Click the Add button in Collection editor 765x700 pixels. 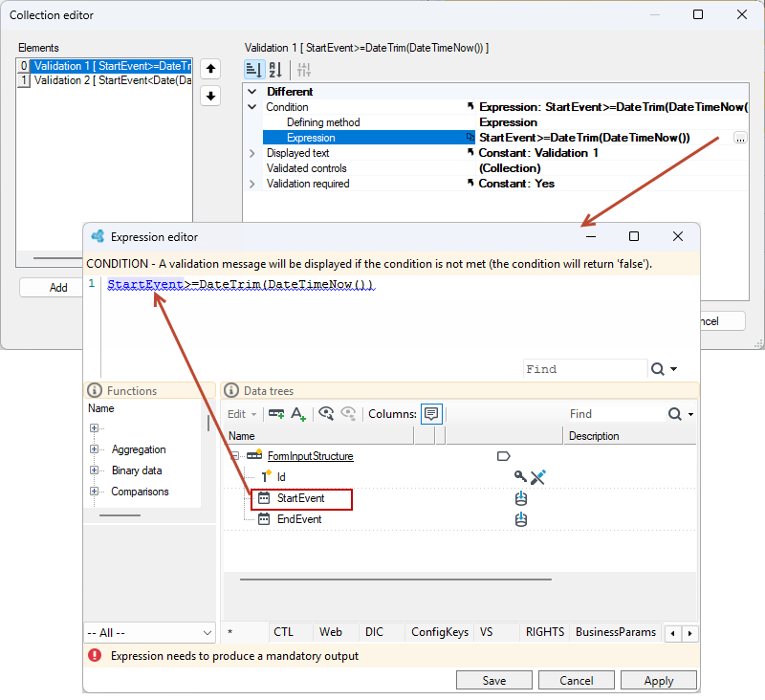(x=58, y=287)
